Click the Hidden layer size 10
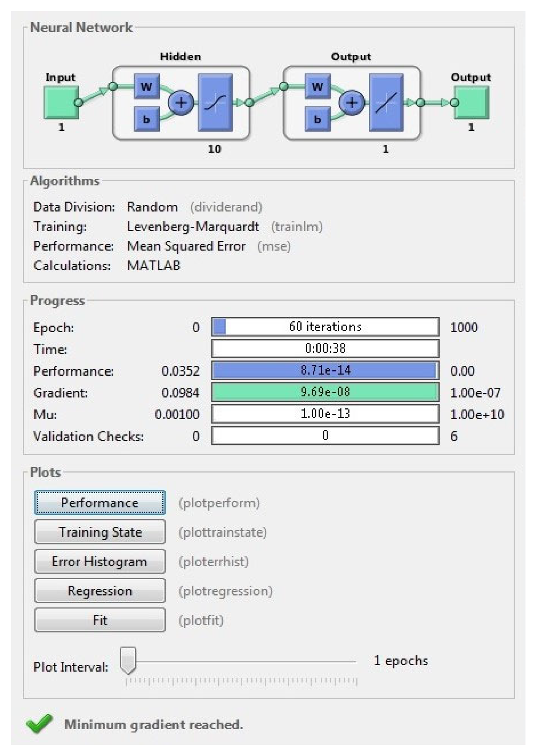The width and height of the screenshot is (539, 756). coord(214,149)
